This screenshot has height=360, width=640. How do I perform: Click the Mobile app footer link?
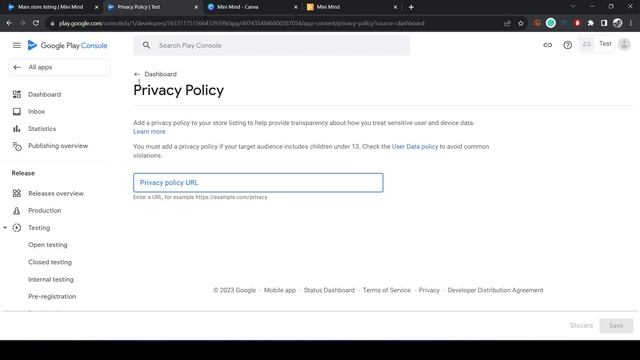(x=280, y=290)
